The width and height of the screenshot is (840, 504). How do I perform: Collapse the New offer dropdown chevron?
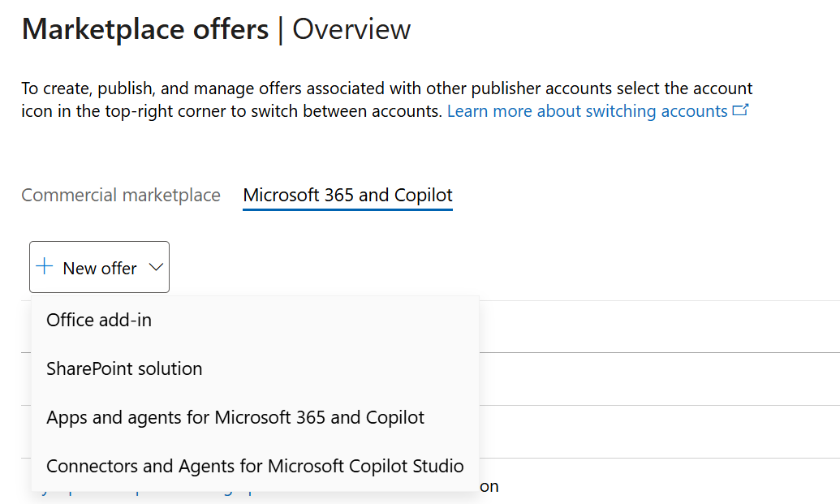[x=157, y=268]
